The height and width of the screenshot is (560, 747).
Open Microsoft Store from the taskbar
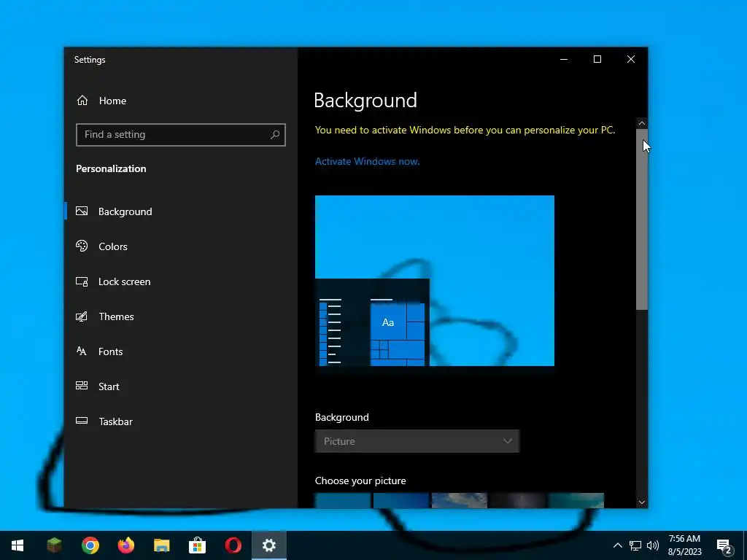click(x=197, y=545)
